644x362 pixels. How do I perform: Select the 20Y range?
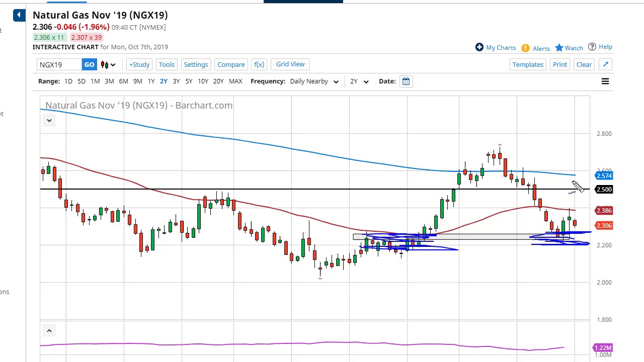(218, 81)
